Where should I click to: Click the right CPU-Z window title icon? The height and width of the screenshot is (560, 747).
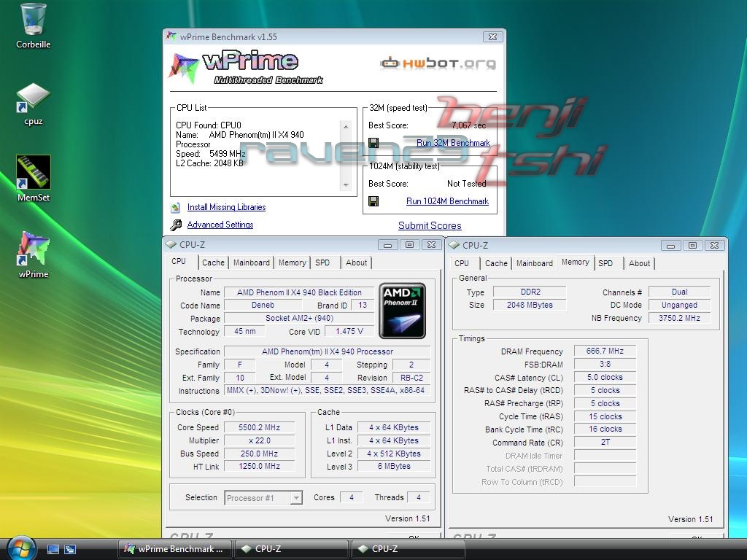[454, 245]
